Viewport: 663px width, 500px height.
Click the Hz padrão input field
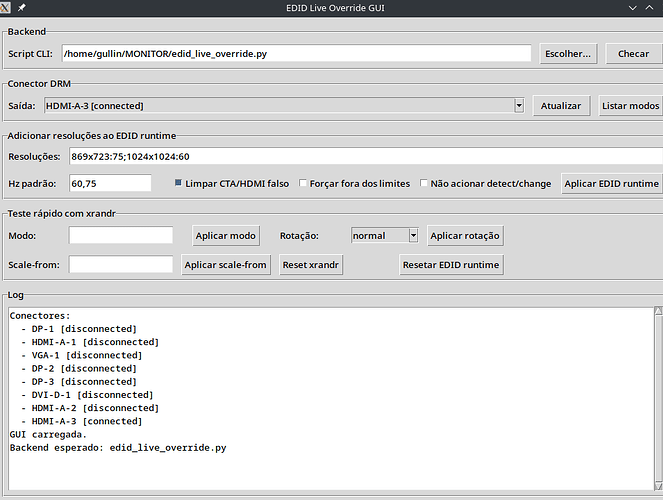click(110, 183)
